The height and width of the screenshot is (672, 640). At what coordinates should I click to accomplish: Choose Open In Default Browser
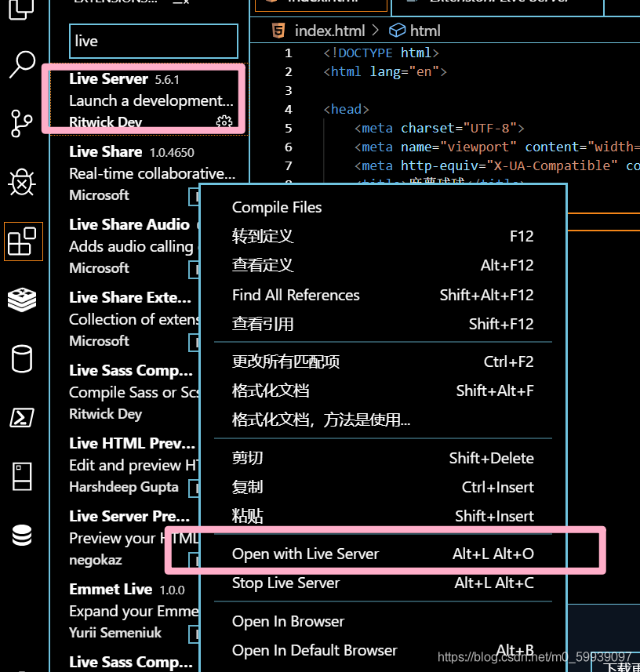[383, 651]
